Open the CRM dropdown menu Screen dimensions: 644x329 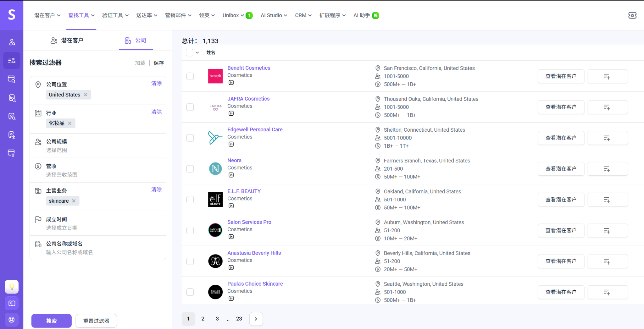[303, 15]
